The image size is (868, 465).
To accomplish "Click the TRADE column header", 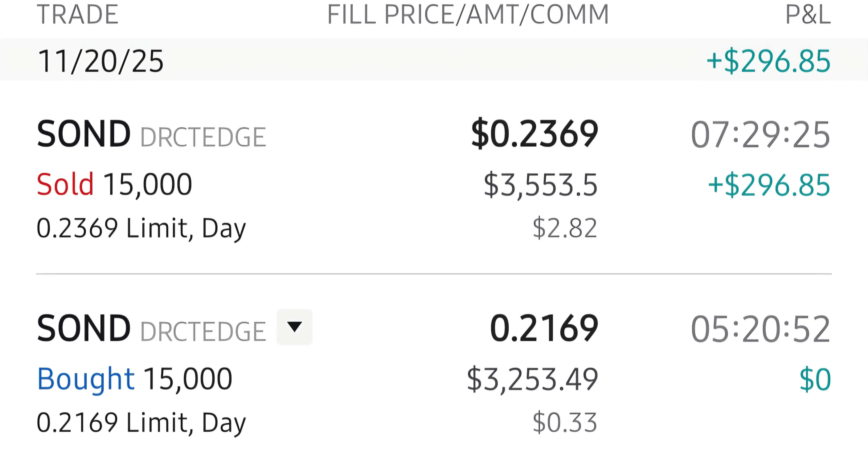I will coord(78,15).
